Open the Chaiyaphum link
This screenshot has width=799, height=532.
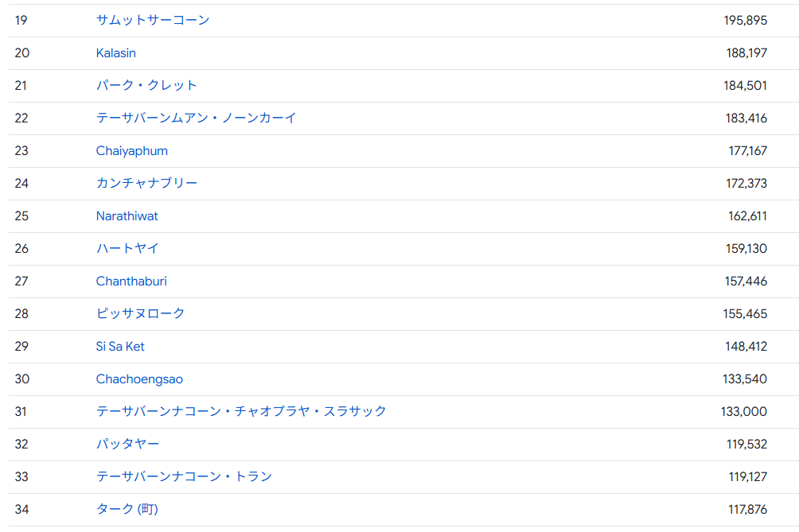pyautogui.click(x=132, y=150)
